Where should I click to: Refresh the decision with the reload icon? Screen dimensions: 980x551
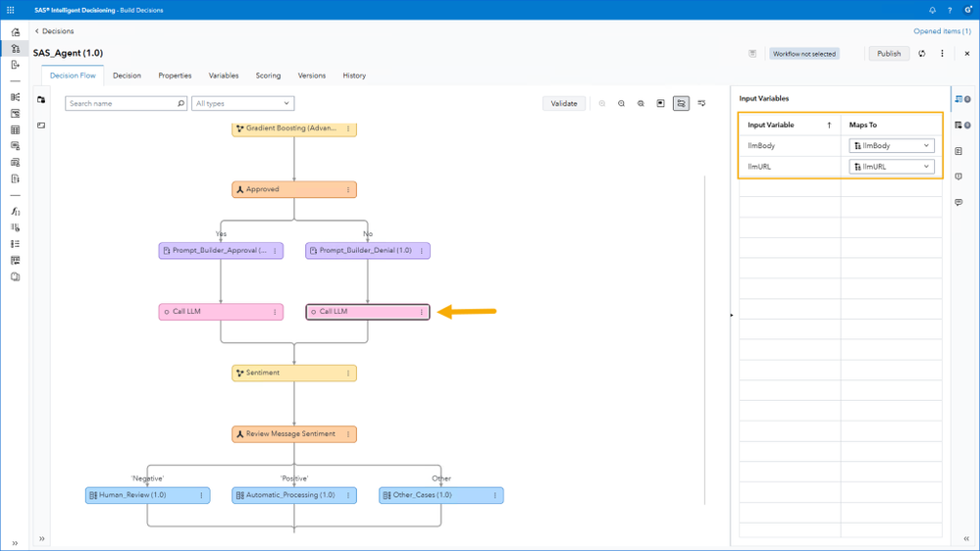pos(922,54)
